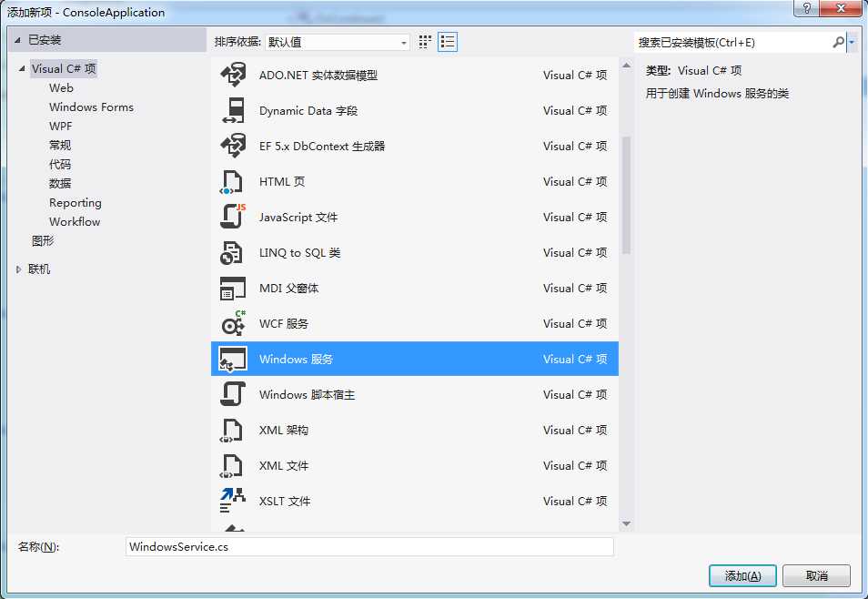Select the Windows 脚本宿主 row text
Viewport: 868px width, 599px height.
point(308,394)
